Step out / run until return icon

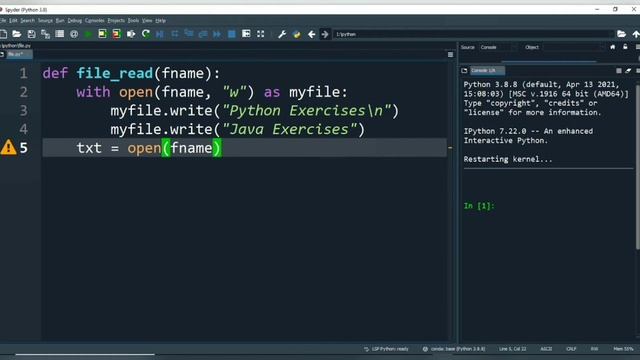click(x=203, y=34)
